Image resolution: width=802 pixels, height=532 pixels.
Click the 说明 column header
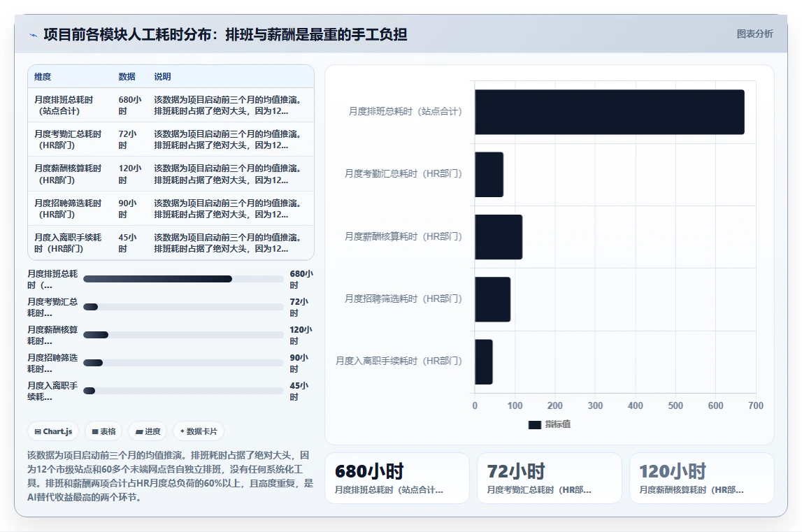[x=163, y=77]
